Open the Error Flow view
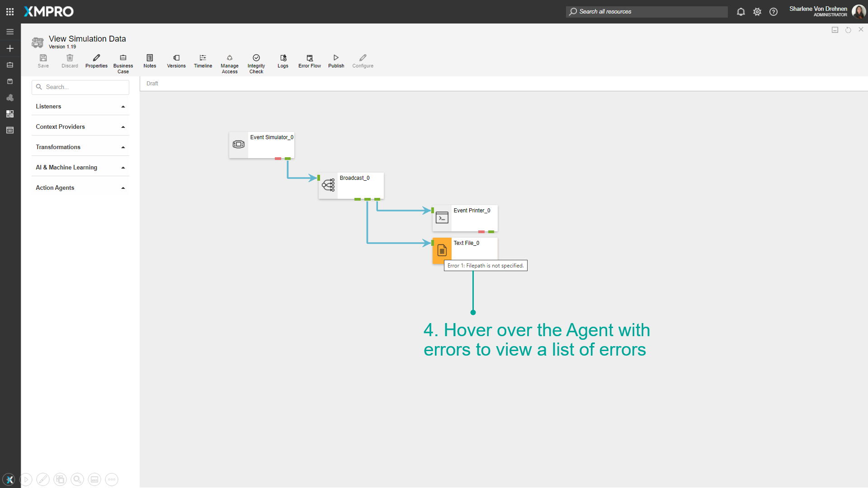This screenshot has width=868, height=488. pos(309,58)
